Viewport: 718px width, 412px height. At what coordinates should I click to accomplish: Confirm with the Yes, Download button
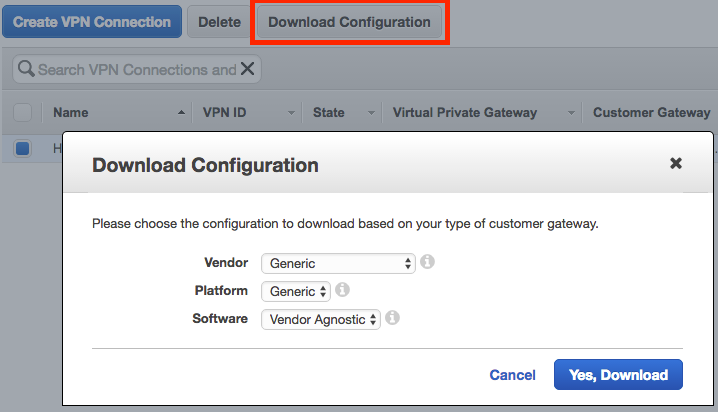click(618, 375)
